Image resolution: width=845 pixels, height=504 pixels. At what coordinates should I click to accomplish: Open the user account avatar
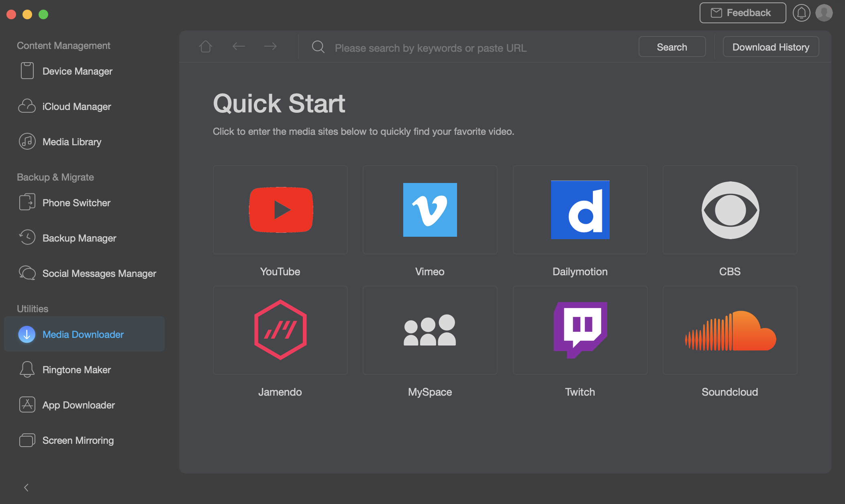click(x=824, y=13)
